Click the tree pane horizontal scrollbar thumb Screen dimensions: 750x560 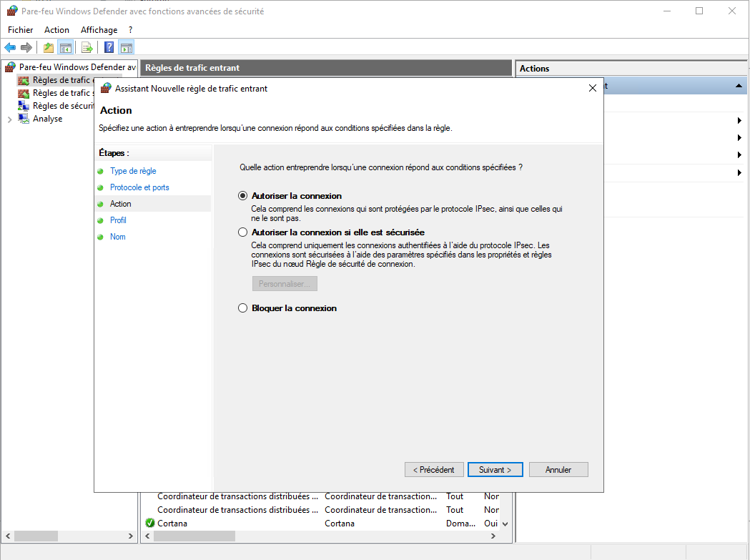[36, 536]
